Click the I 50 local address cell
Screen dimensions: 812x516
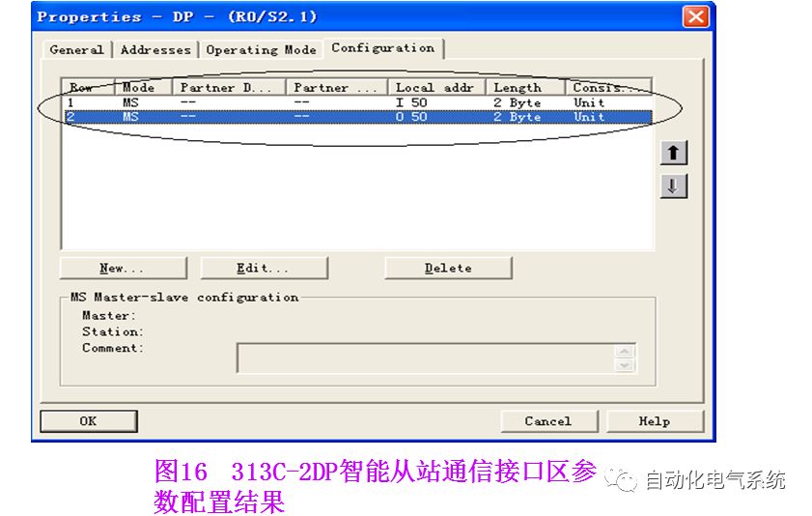[411, 102]
